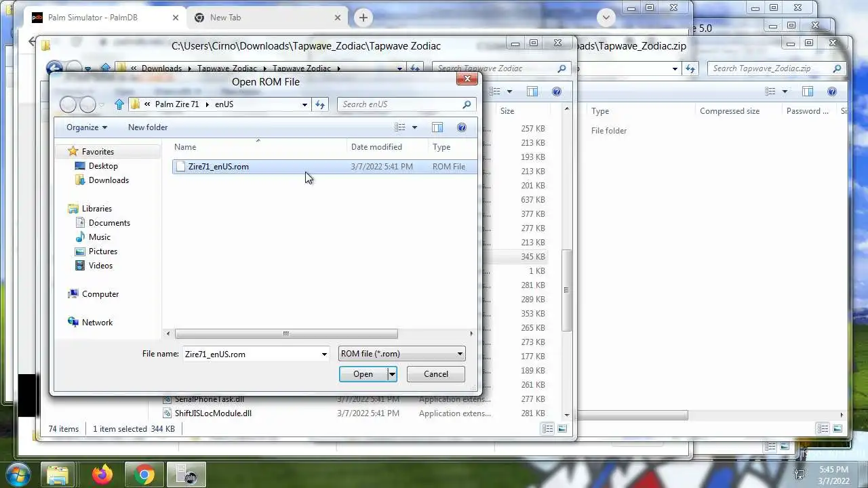
Task: Click the right arrow of dialog horizontal scrollbar
Action: [471, 333]
